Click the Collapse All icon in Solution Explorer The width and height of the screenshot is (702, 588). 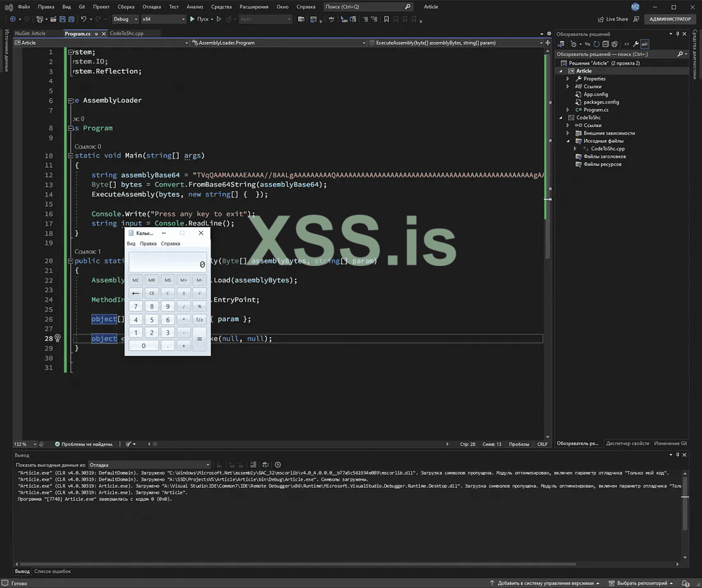tap(606, 44)
